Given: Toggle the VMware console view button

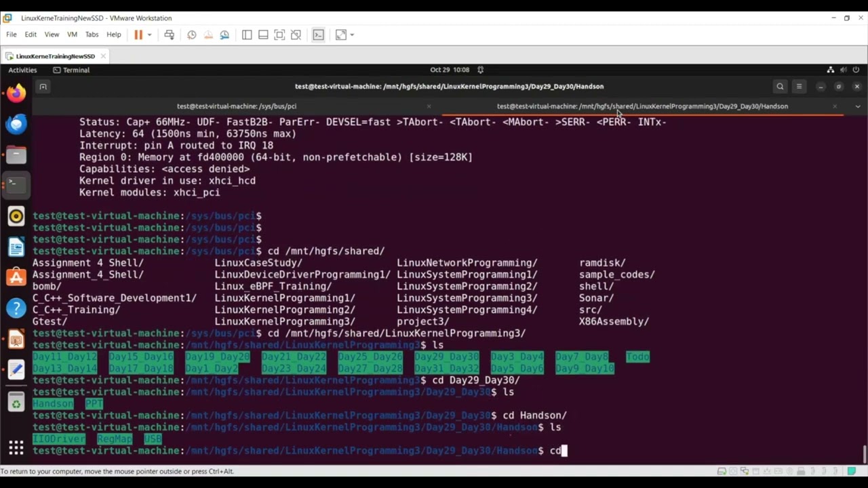Looking at the screenshot, I should [x=318, y=35].
